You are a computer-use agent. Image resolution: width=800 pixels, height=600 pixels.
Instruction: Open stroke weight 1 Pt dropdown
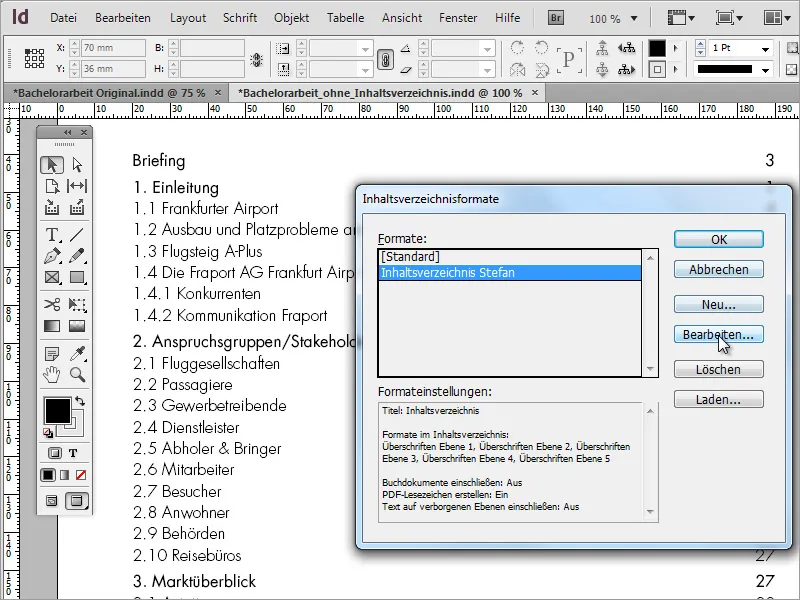point(765,49)
